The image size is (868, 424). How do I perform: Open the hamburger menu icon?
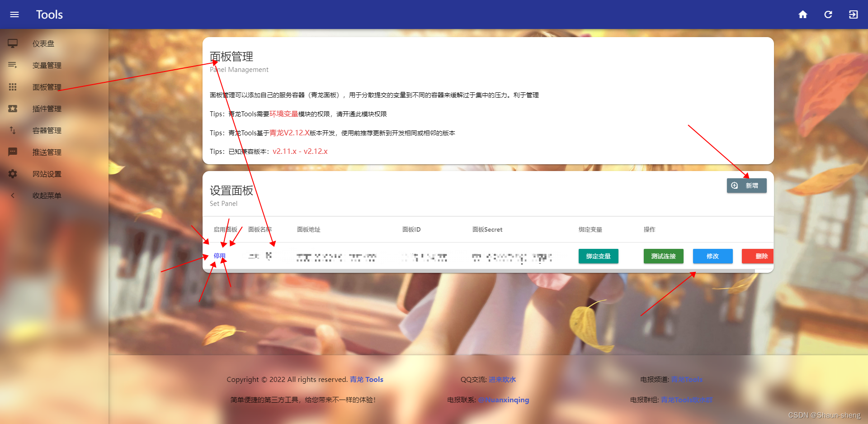[x=14, y=14]
